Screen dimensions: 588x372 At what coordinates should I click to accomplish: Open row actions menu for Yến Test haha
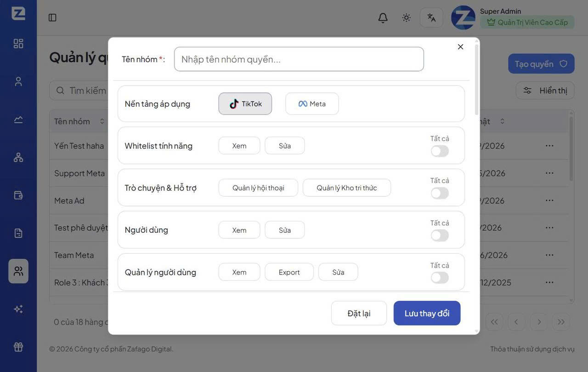(x=549, y=146)
